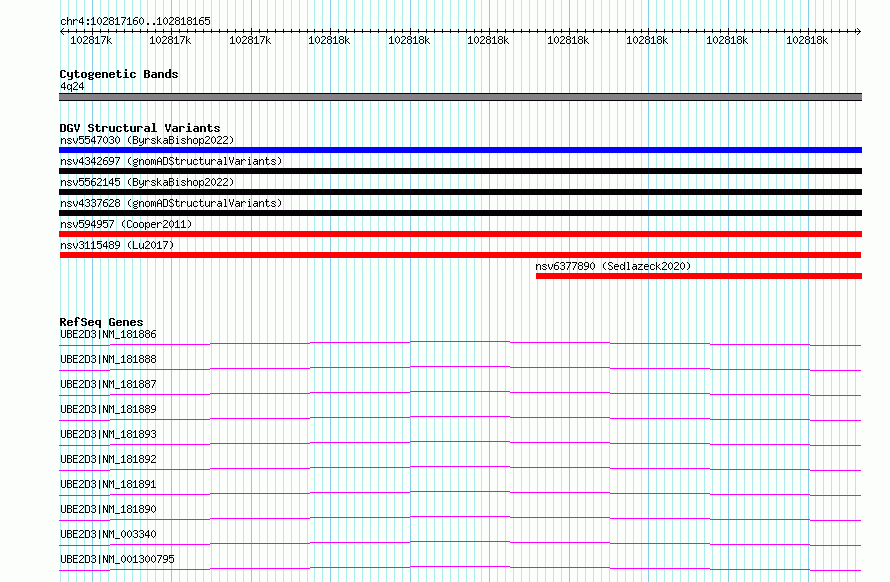Click the red nsv3115489 variant bar
Viewport: 890px width, 582px height.
pos(460,255)
